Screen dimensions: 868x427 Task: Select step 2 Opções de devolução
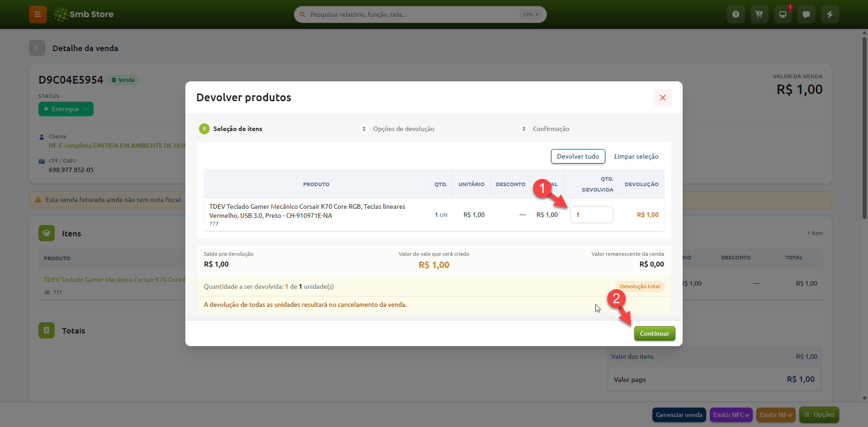pyautogui.click(x=396, y=129)
